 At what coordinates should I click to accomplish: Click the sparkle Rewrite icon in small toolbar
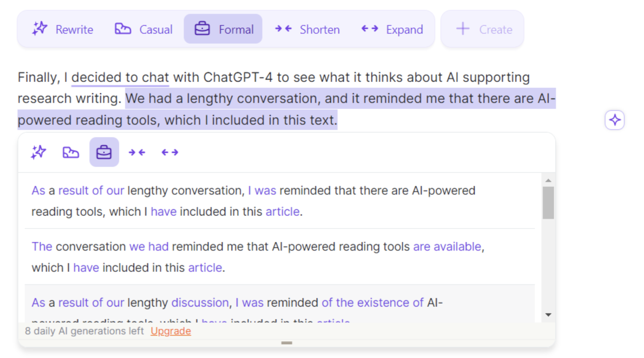coord(38,152)
